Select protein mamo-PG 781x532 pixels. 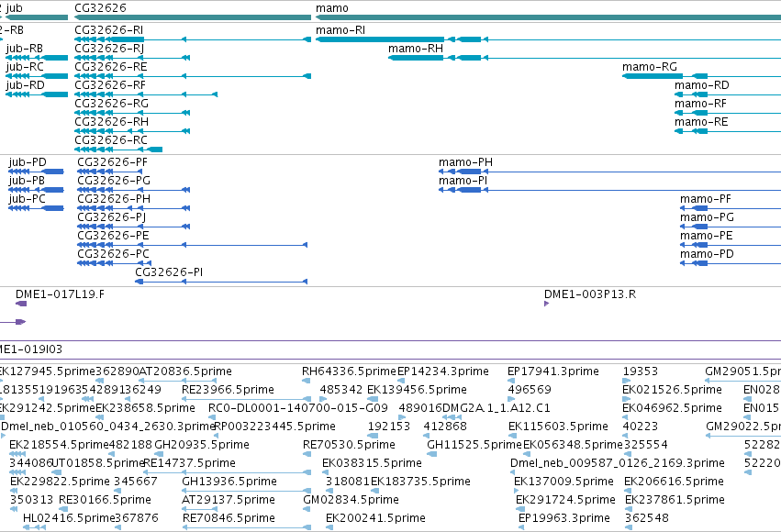pyautogui.click(x=707, y=217)
